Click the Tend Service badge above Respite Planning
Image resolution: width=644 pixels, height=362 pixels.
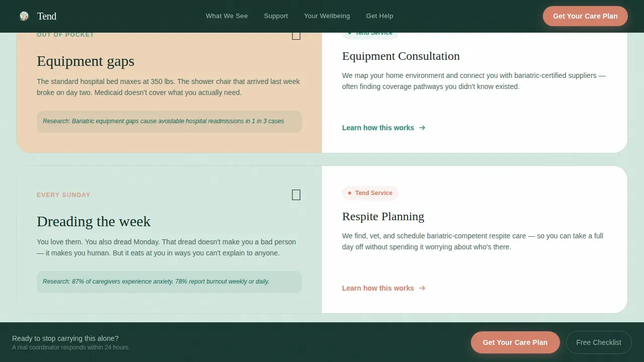coord(370,193)
